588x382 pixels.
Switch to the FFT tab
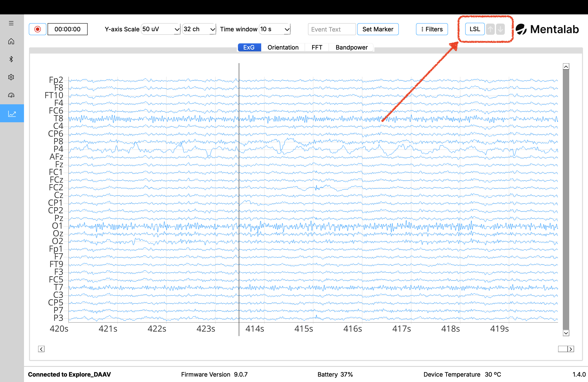pos(317,47)
